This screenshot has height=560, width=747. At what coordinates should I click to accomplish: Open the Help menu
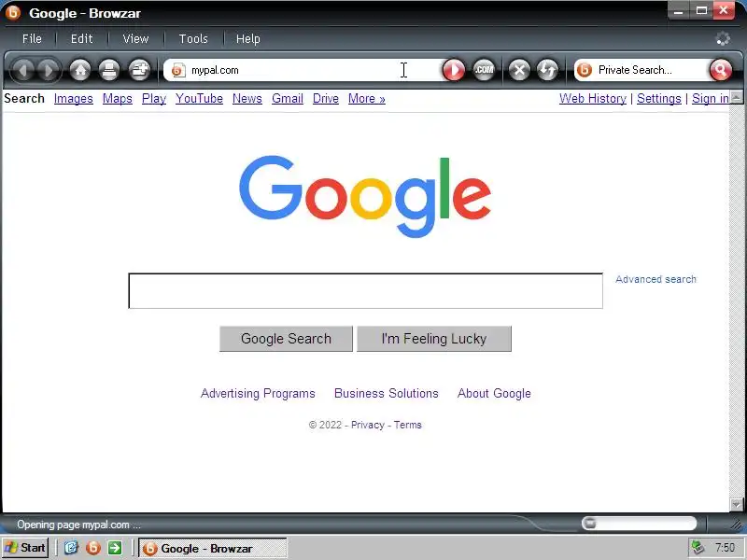pos(248,38)
